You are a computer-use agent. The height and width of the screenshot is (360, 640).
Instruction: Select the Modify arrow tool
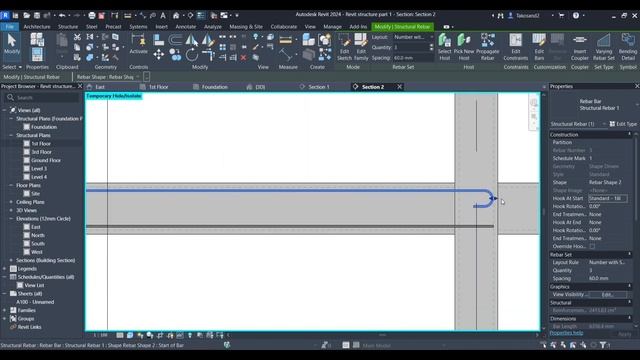(x=11, y=44)
